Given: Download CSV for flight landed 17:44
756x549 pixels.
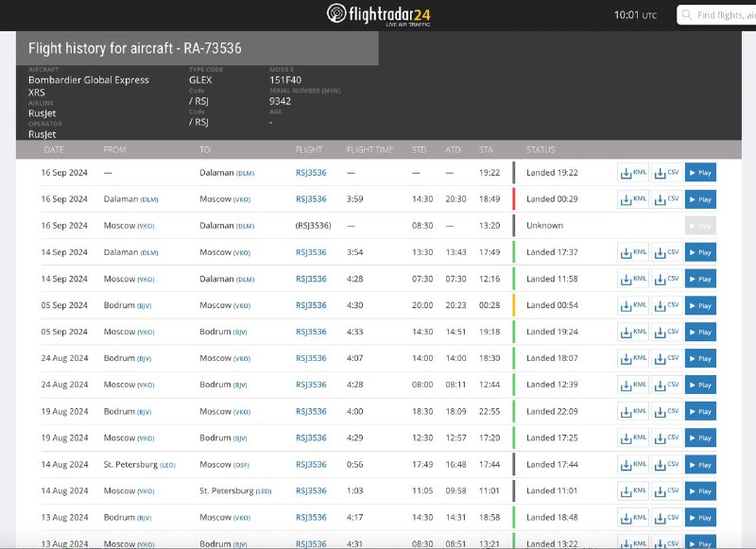Looking at the screenshot, I should tap(667, 465).
